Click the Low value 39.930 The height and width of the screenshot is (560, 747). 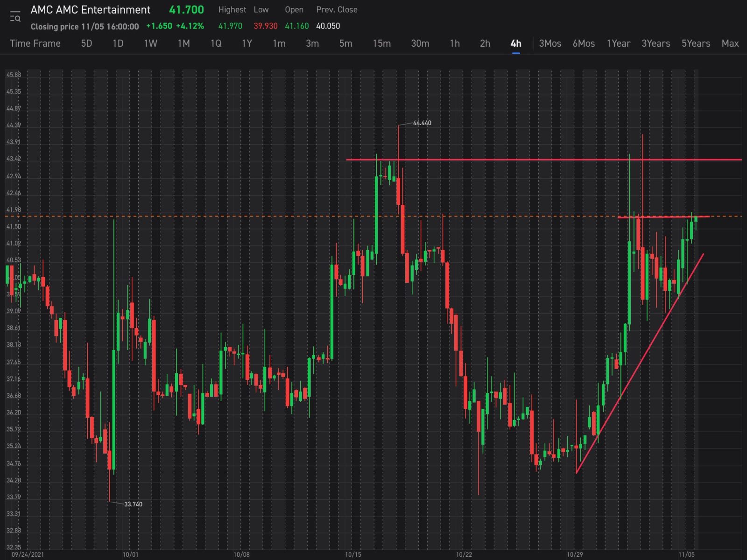click(x=266, y=26)
